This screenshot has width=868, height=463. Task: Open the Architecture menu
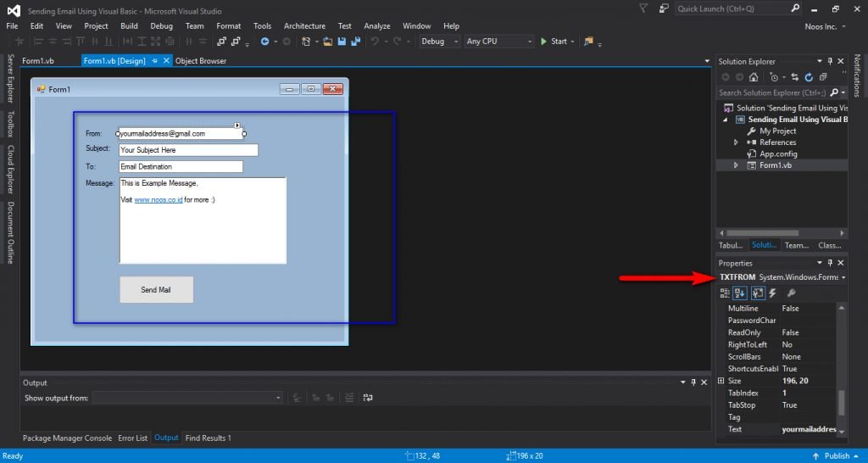coord(304,26)
